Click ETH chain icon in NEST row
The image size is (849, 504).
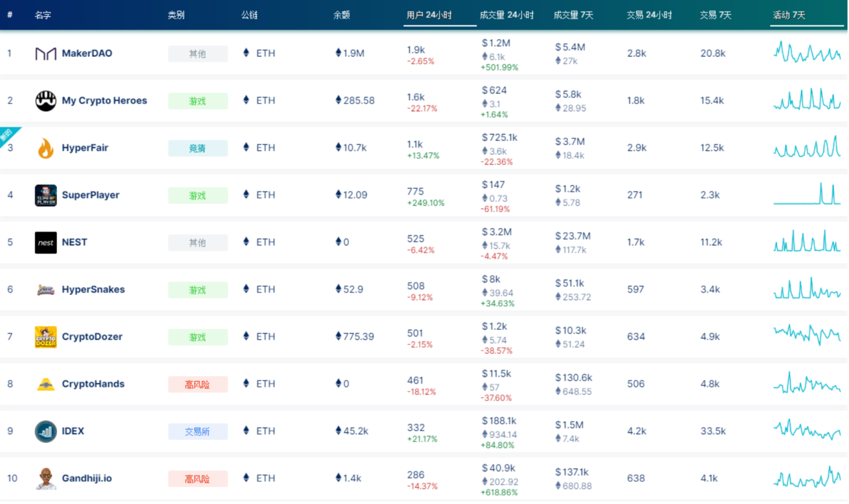pyautogui.click(x=246, y=242)
